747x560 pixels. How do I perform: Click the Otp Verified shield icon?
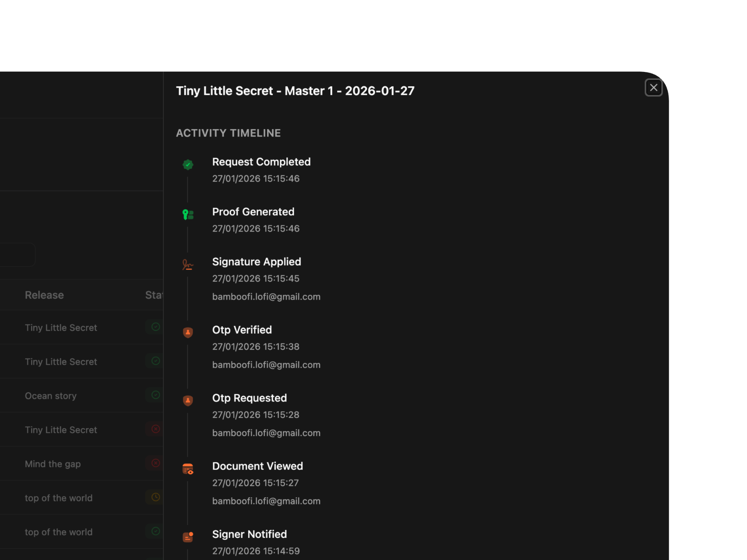tap(188, 332)
